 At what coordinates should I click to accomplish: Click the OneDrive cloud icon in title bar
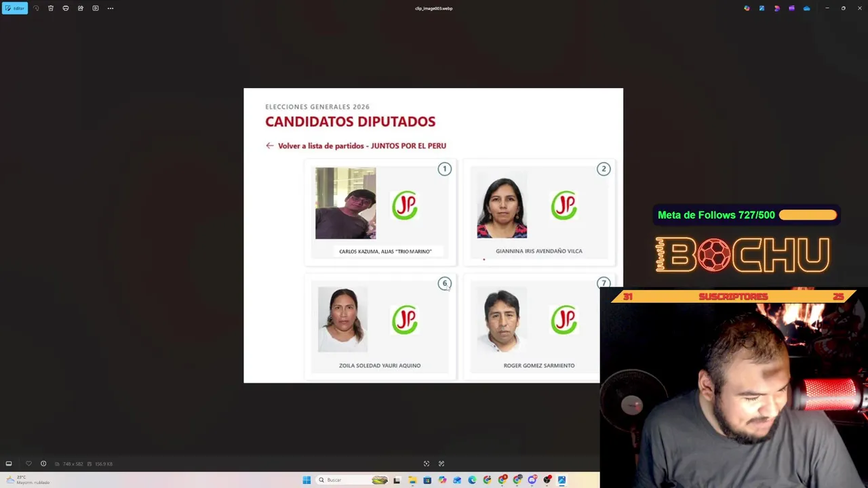806,8
